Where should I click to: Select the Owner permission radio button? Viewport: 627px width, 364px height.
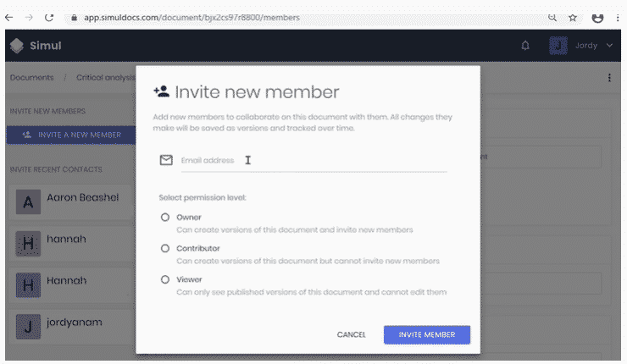pos(165,218)
